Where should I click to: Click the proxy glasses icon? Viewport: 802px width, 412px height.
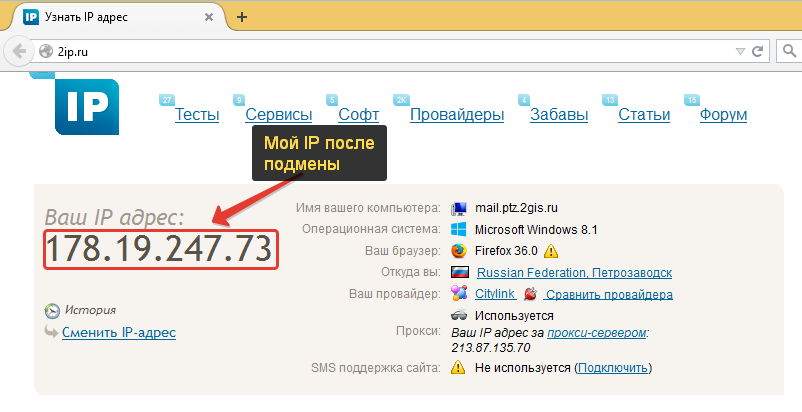coord(459,315)
